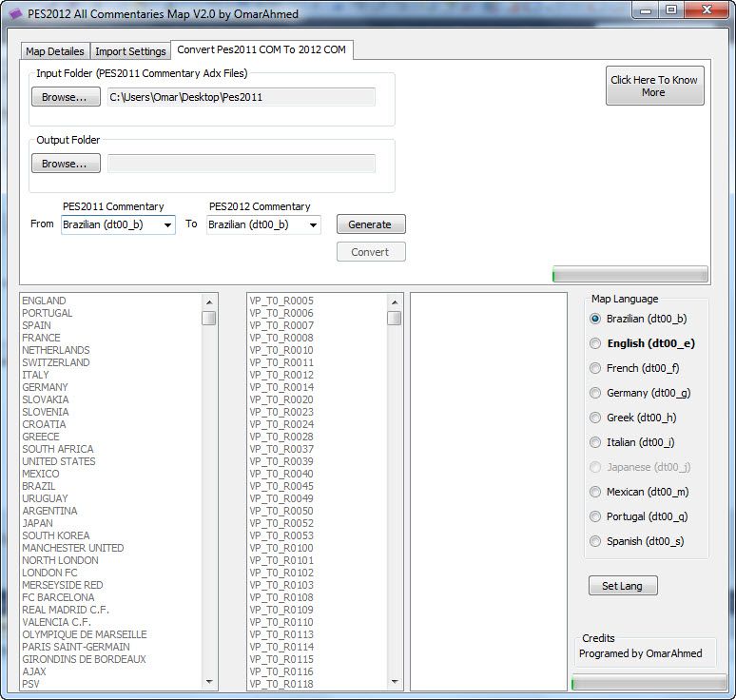Select VP_T0_R0100 in the file list
The width and height of the screenshot is (736, 700).
(x=281, y=549)
